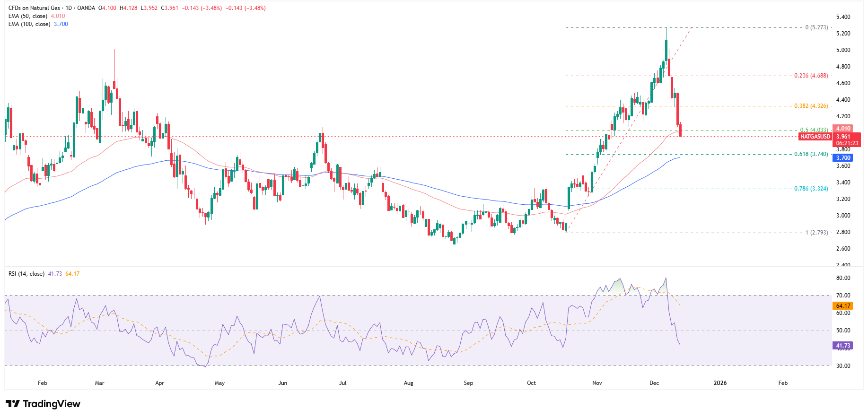Click the EMA (100, close) legend
The image size is (868, 418).
tap(29, 24)
